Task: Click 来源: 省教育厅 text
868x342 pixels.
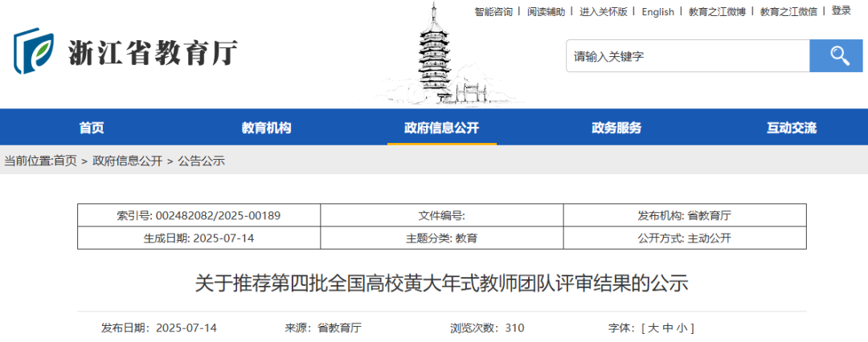Action: 323,328
